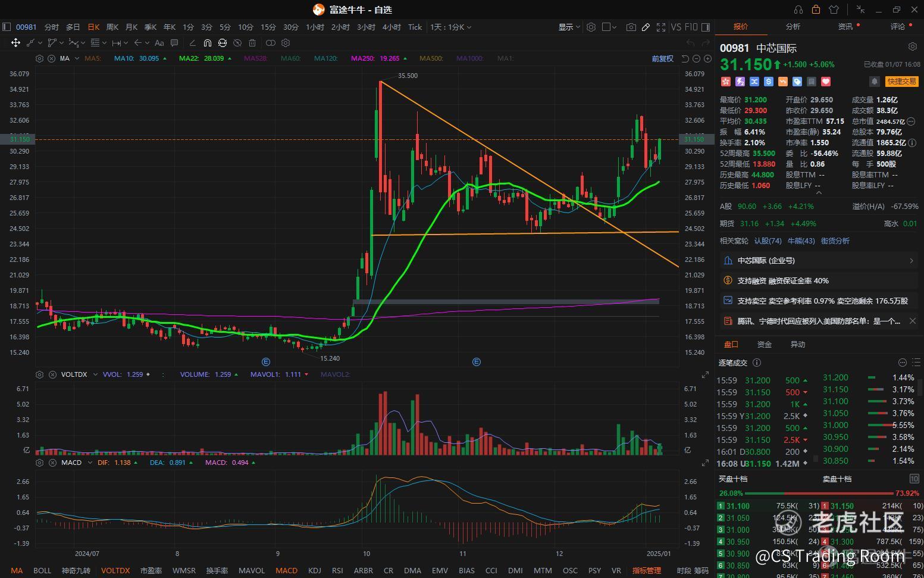This screenshot has height=578, width=924.
Task: Open 认股(74) warrants link
Action: (768, 241)
